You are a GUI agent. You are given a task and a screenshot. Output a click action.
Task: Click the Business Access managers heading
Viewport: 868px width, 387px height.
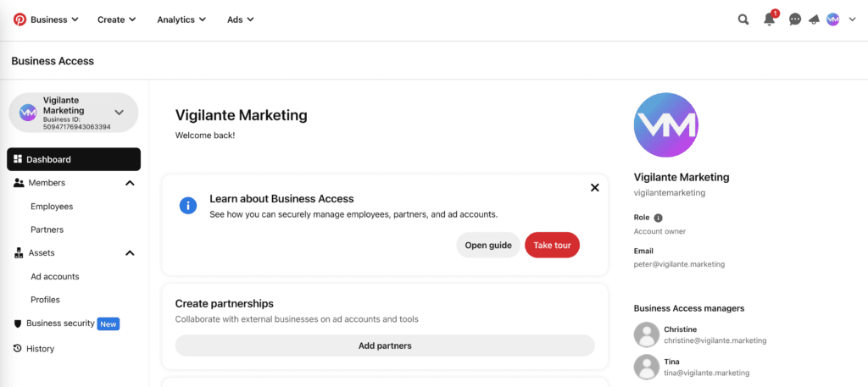tap(689, 308)
